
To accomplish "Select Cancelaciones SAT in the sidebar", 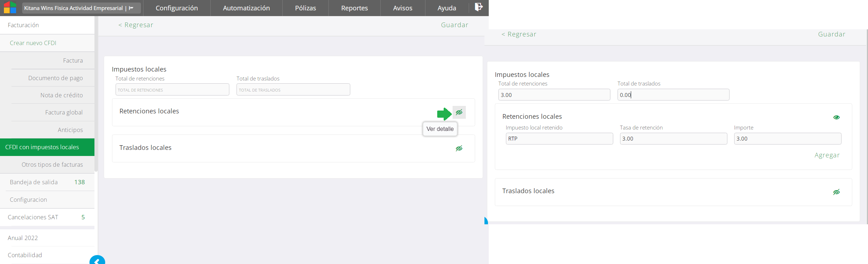I will [x=33, y=217].
